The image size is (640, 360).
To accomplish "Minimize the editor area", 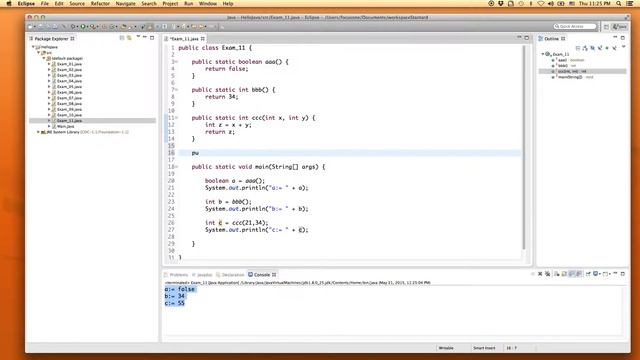I will point(519,38).
